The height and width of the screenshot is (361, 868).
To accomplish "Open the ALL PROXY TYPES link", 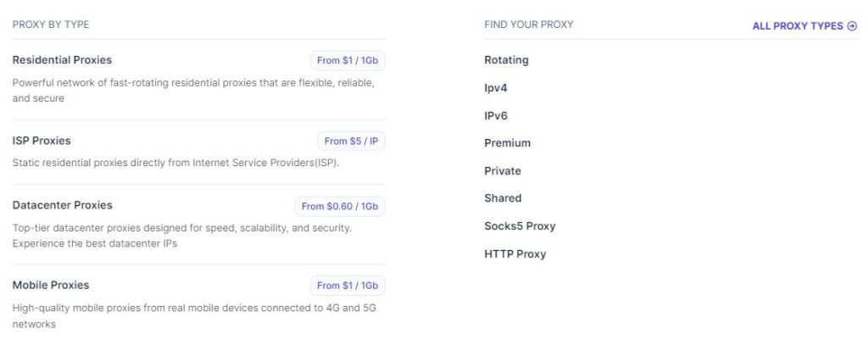I will (804, 26).
